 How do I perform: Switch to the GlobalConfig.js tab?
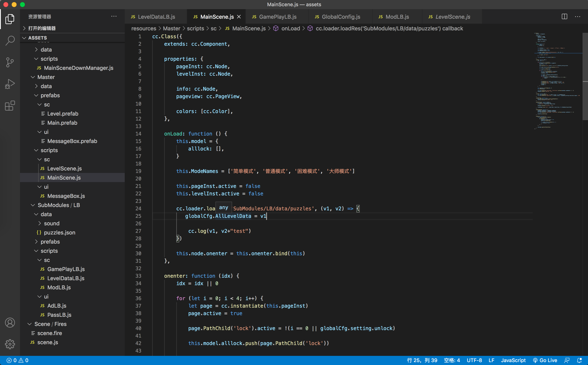coord(341,17)
